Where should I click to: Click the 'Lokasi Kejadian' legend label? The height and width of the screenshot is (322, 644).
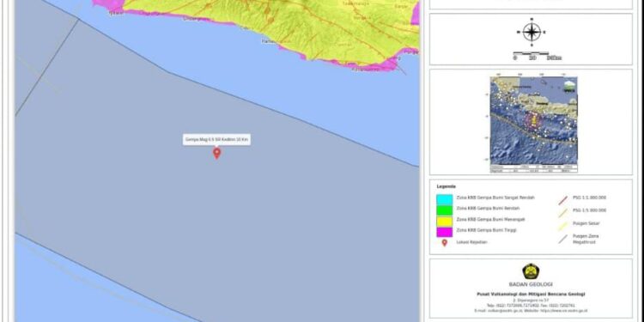(x=471, y=241)
